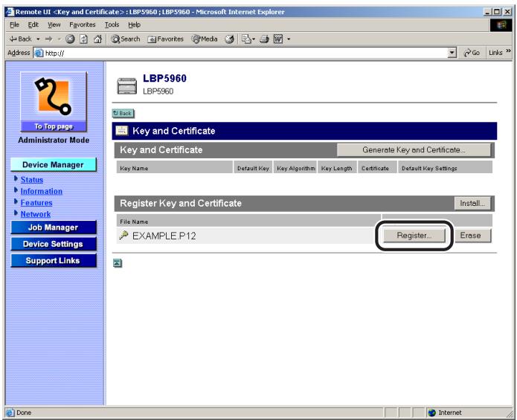Click the Search toolbar button
The height and width of the screenshot is (420, 517).
[x=125, y=39]
